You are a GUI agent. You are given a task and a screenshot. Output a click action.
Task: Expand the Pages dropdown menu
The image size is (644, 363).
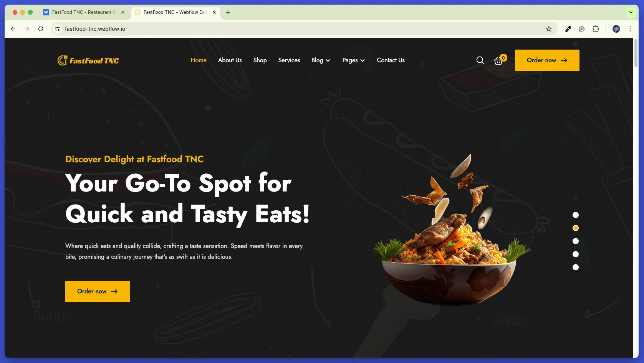pos(354,60)
